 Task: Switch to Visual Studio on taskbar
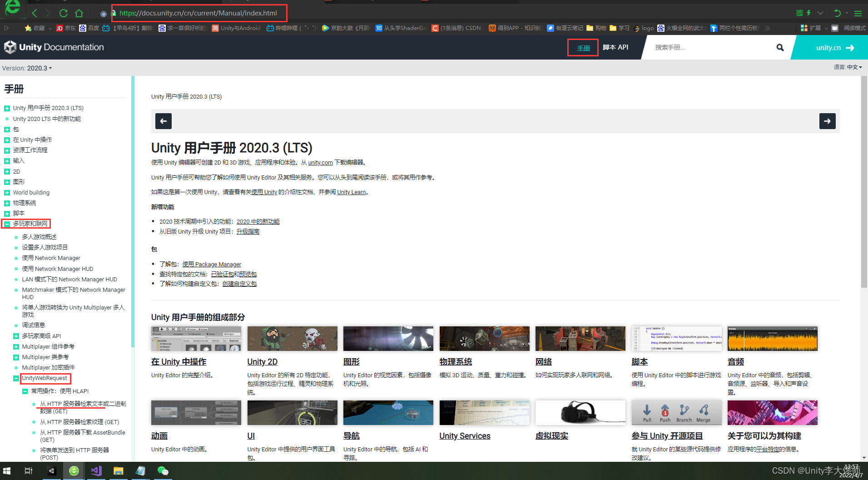(96, 471)
